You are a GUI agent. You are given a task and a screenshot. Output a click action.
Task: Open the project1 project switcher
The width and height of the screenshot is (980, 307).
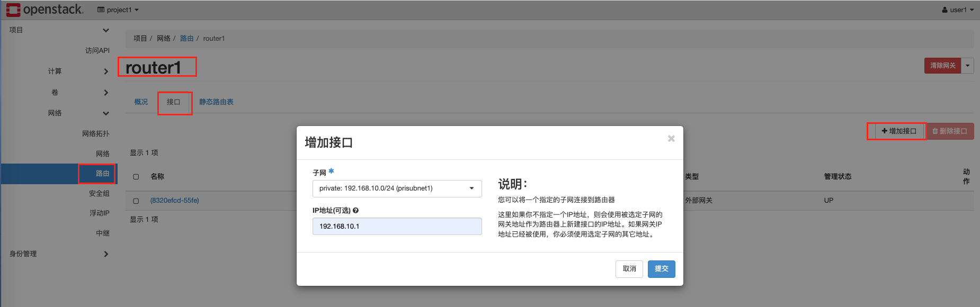click(x=118, y=10)
